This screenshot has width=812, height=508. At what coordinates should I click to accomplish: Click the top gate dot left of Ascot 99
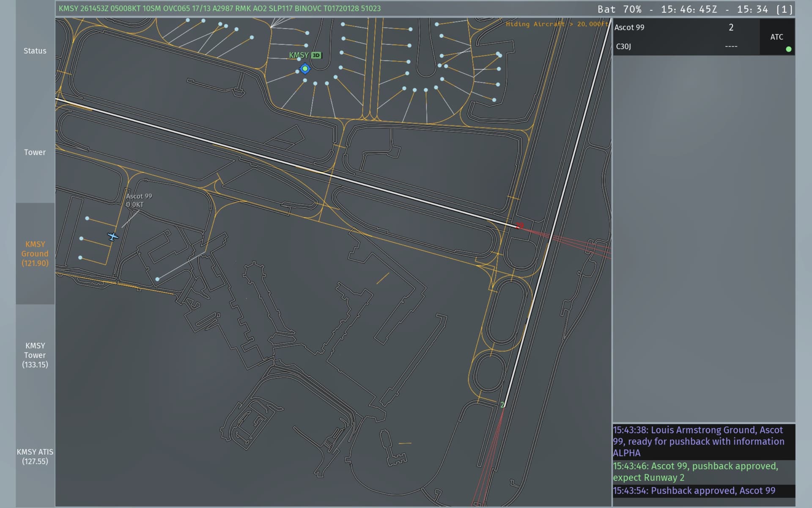coord(87,218)
